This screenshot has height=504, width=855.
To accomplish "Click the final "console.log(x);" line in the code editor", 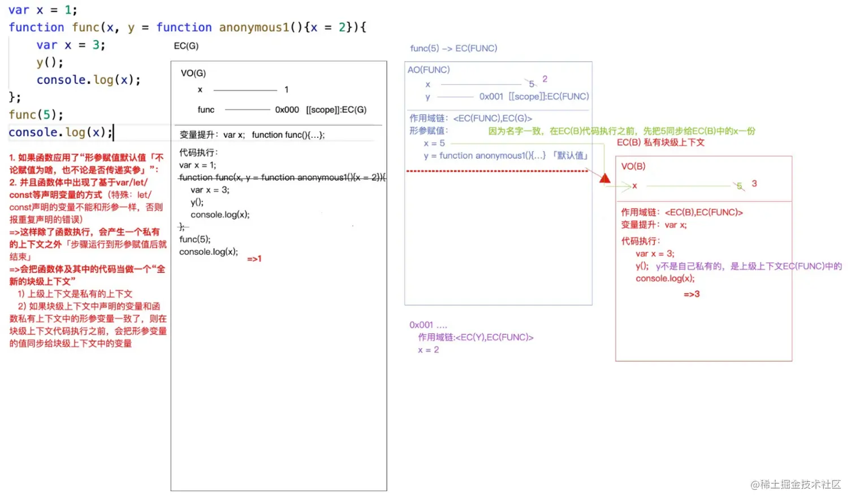I will tap(61, 132).
